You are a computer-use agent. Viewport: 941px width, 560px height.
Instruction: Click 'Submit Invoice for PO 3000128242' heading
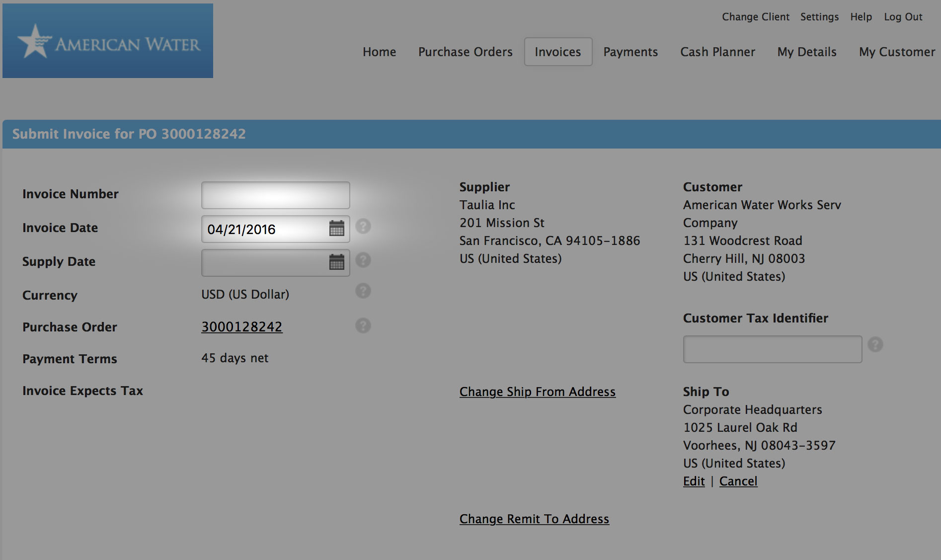[129, 134]
